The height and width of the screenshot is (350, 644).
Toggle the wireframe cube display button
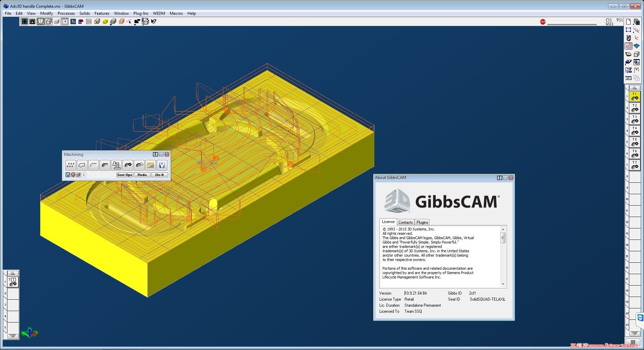click(x=49, y=21)
